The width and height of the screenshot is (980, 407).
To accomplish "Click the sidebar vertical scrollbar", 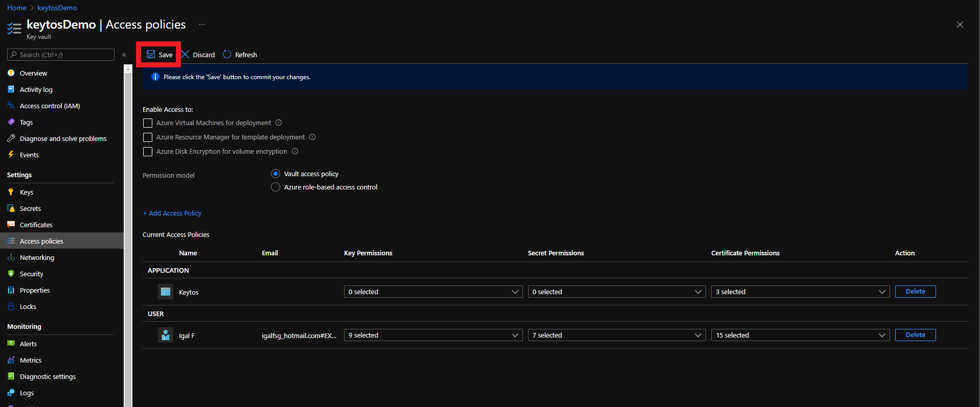I will pos(128,236).
